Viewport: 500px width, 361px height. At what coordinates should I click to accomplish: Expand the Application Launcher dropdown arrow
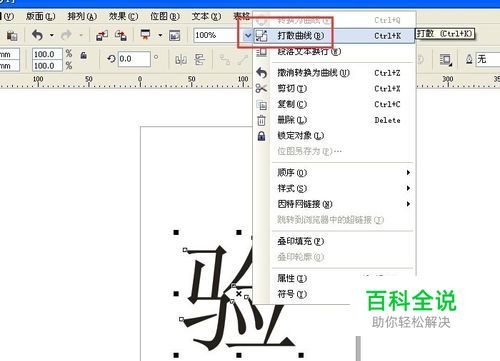pos(160,35)
